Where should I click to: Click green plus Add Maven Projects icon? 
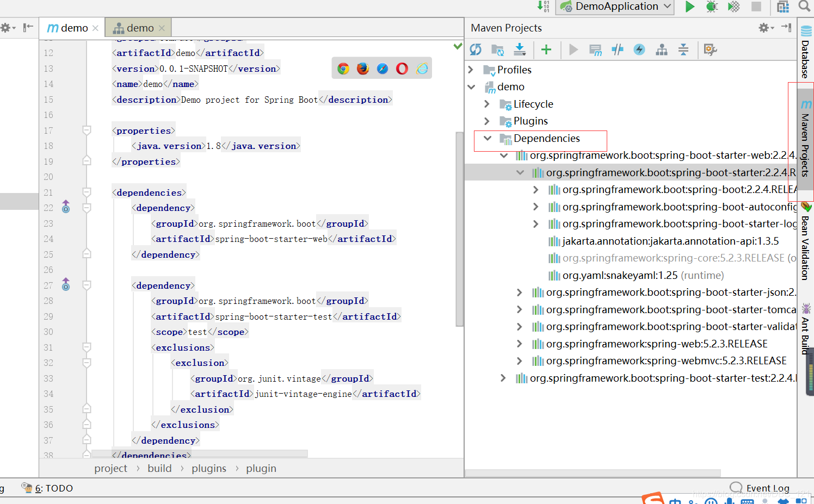tap(546, 49)
